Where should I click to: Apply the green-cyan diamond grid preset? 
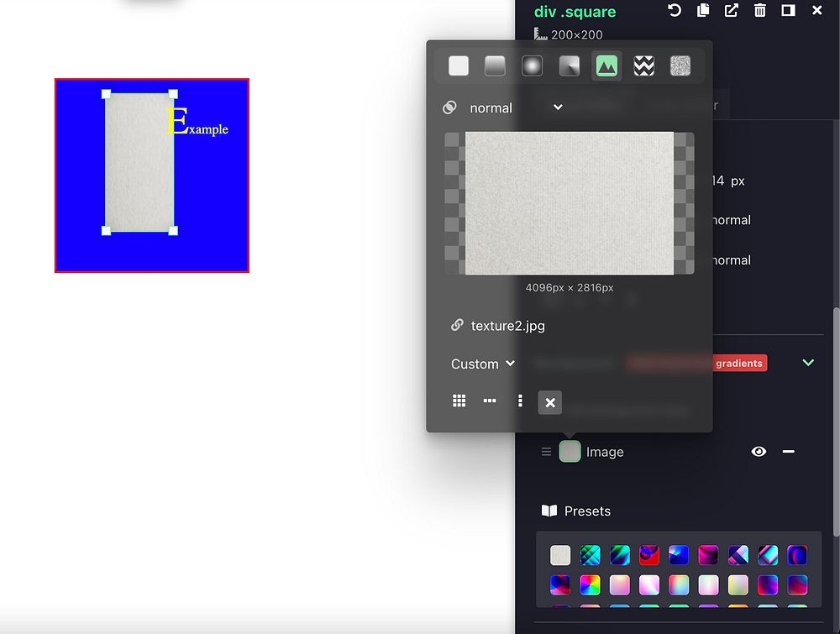[x=590, y=555]
